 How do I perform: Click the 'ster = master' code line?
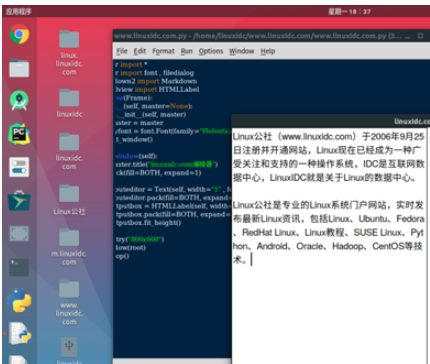coord(139,123)
